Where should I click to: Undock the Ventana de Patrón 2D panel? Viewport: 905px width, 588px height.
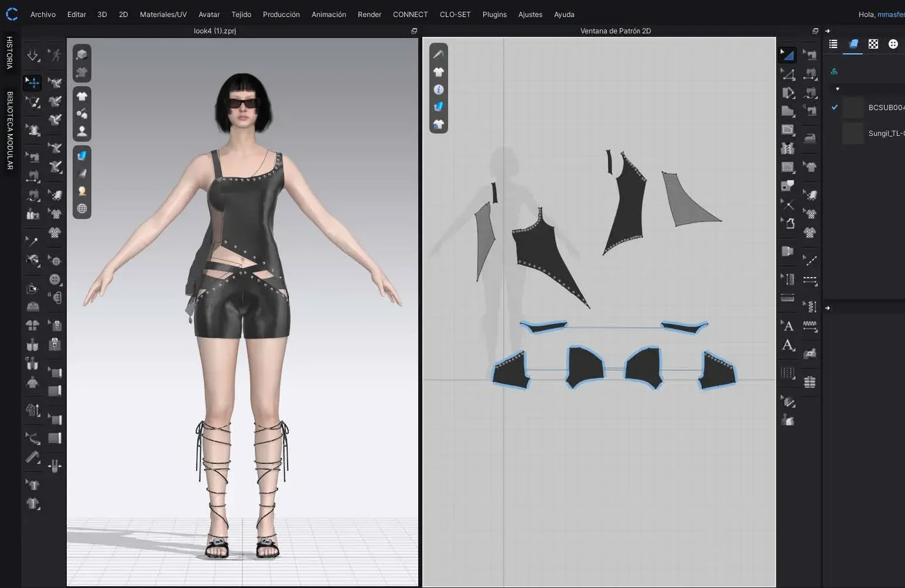point(815,31)
